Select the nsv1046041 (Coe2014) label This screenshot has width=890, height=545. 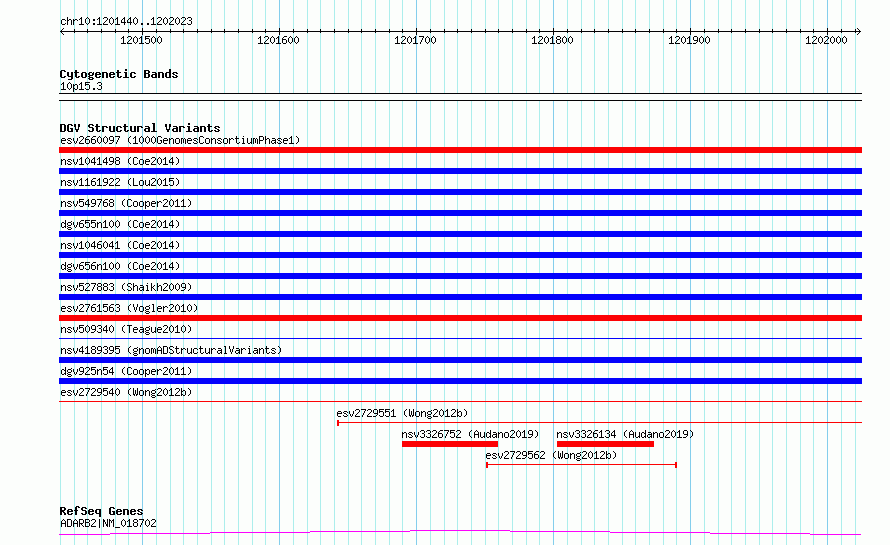(120, 245)
